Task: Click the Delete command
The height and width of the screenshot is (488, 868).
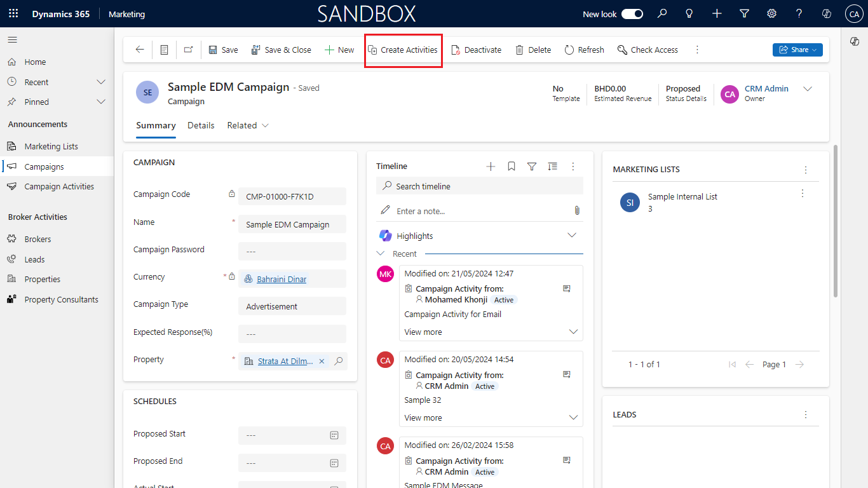Action: click(x=533, y=50)
